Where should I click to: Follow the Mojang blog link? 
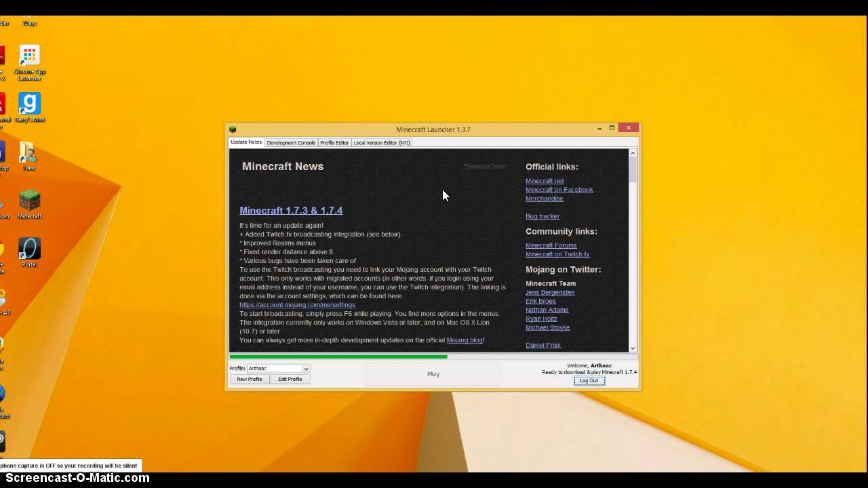[465, 340]
